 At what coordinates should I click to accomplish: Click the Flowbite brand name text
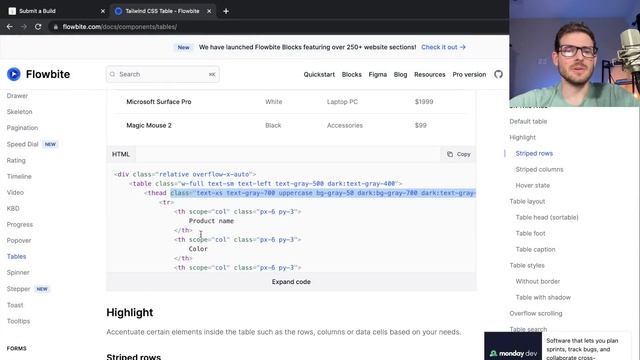pyautogui.click(x=48, y=74)
